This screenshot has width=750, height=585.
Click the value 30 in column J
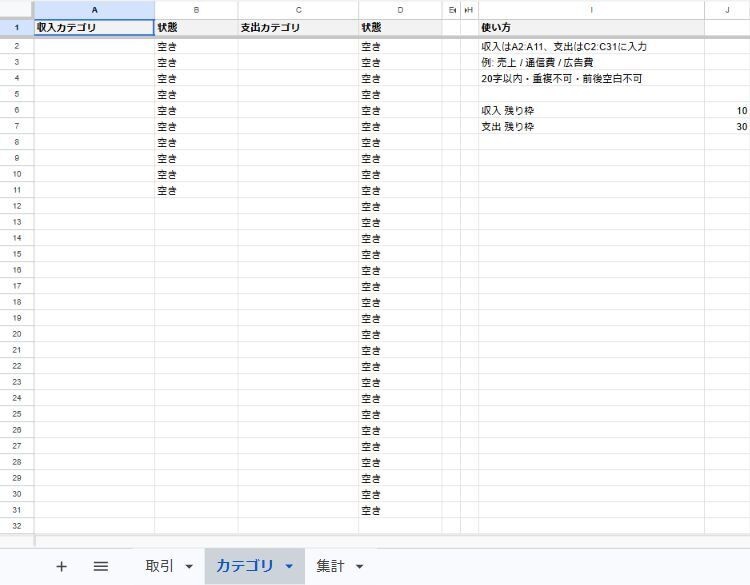(727, 126)
